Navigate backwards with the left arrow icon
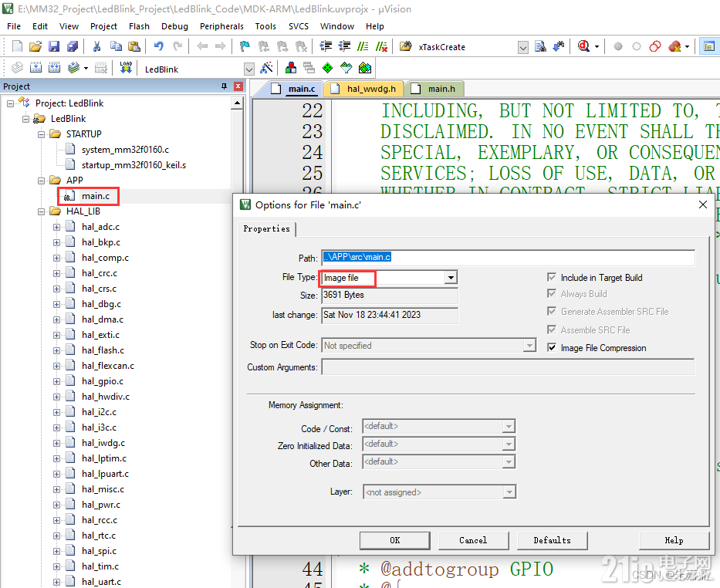 coord(202,46)
